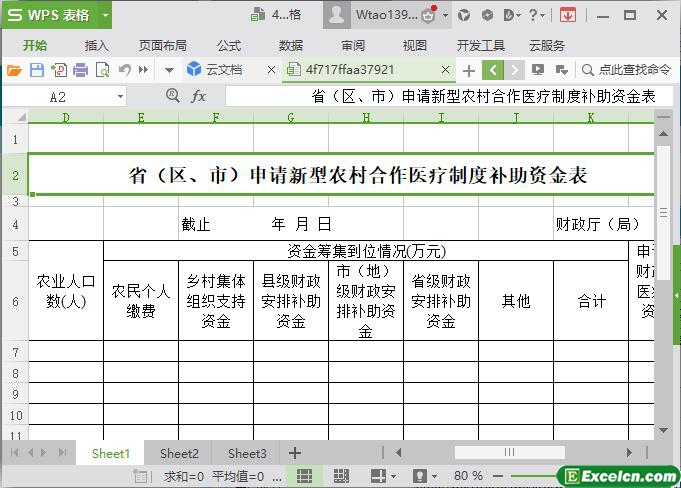
Task: Click the 点此查找命令 search box
Action: pos(626,69)
